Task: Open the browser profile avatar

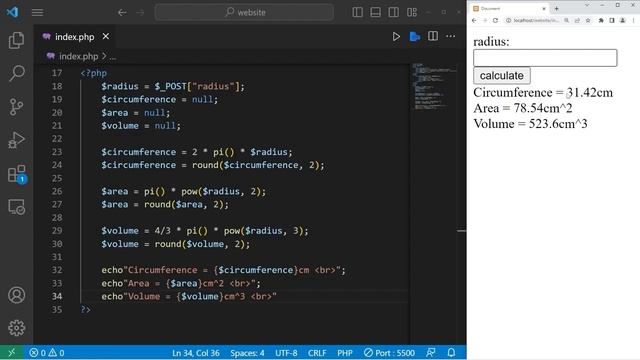Action: (622, 20)
